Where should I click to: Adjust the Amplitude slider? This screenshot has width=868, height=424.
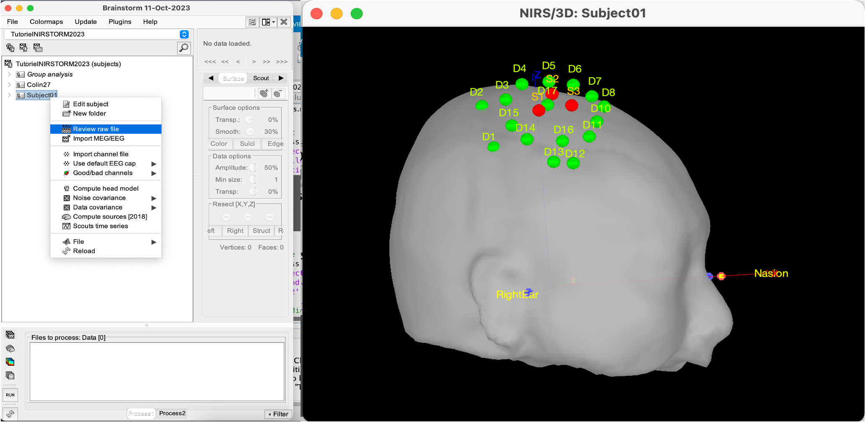coord(253,168)
